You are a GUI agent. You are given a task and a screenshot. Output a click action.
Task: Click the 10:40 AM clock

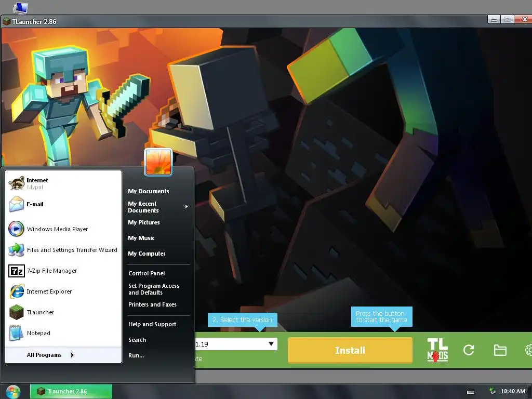pos(513,391)
